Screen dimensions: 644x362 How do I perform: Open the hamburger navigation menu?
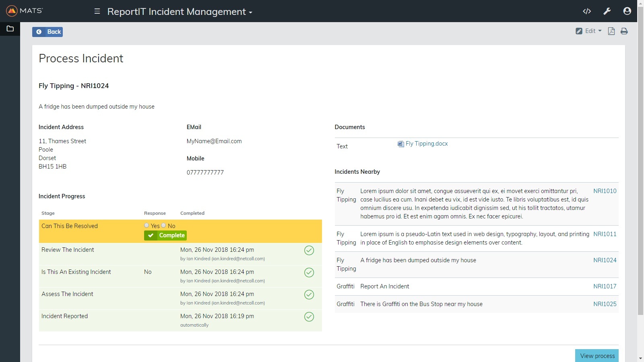[x=97, y=11]
